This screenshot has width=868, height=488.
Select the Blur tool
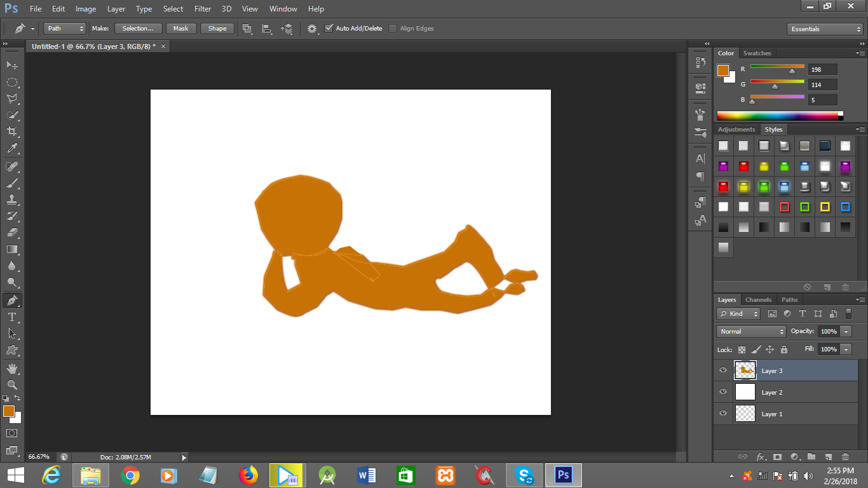tap(12, 266)
